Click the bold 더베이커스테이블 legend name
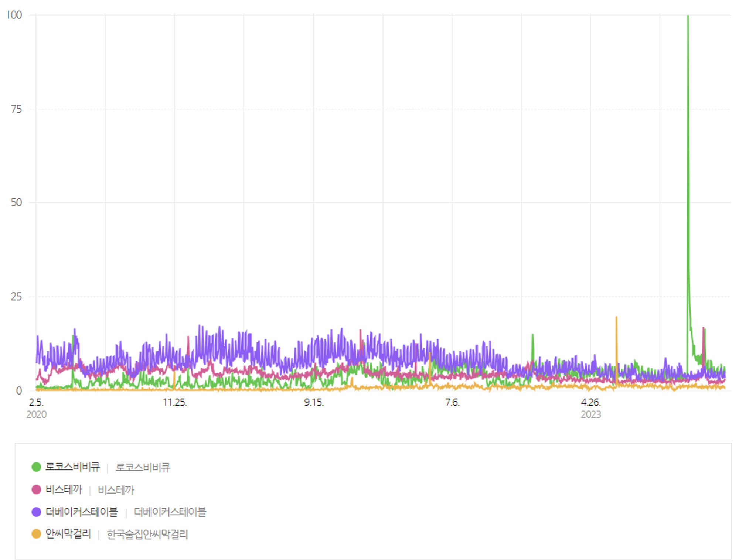The width and height of the screenshot is (739, 560). (81, 512)
